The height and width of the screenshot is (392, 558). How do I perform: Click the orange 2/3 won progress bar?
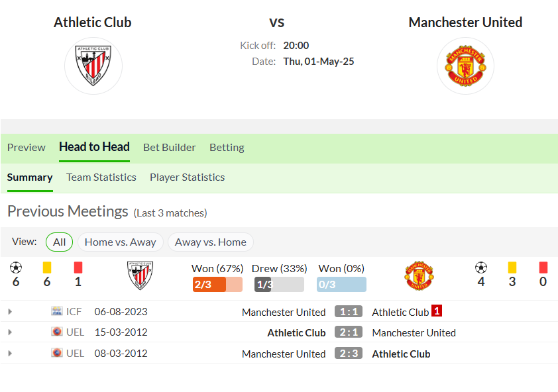pos(217,285)
